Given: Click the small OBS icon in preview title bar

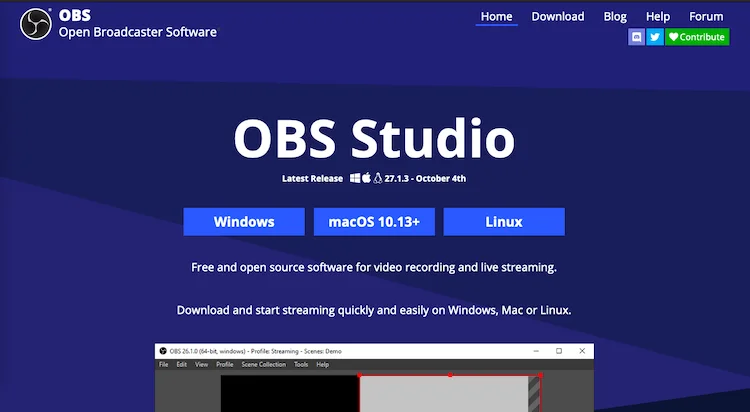Looking at the screenshot, I should 163,351.
